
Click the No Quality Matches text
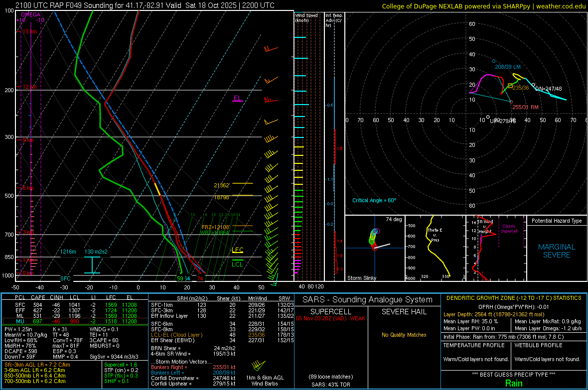tap(404, 335)
